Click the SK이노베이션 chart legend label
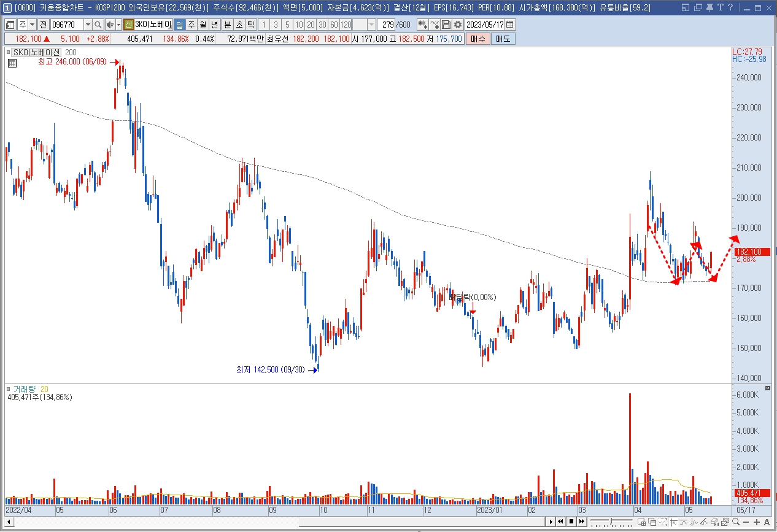 coord(36,53)
